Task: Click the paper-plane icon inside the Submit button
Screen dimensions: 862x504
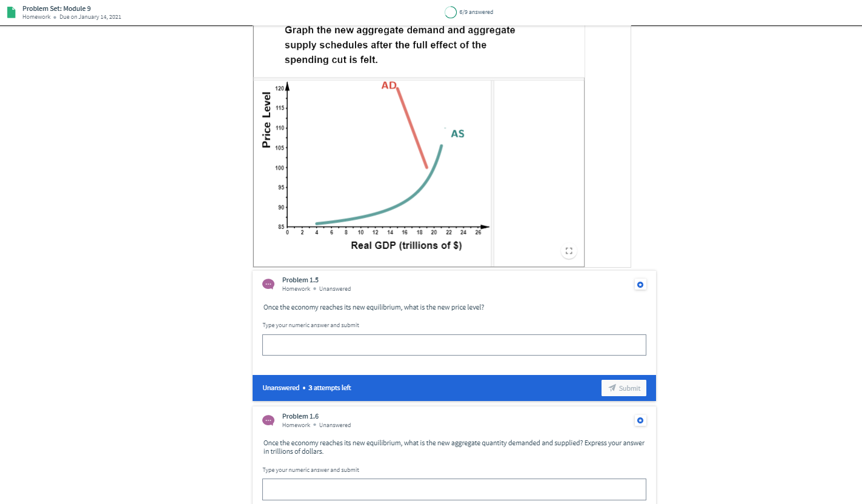Action: click(x=612, y=388)
